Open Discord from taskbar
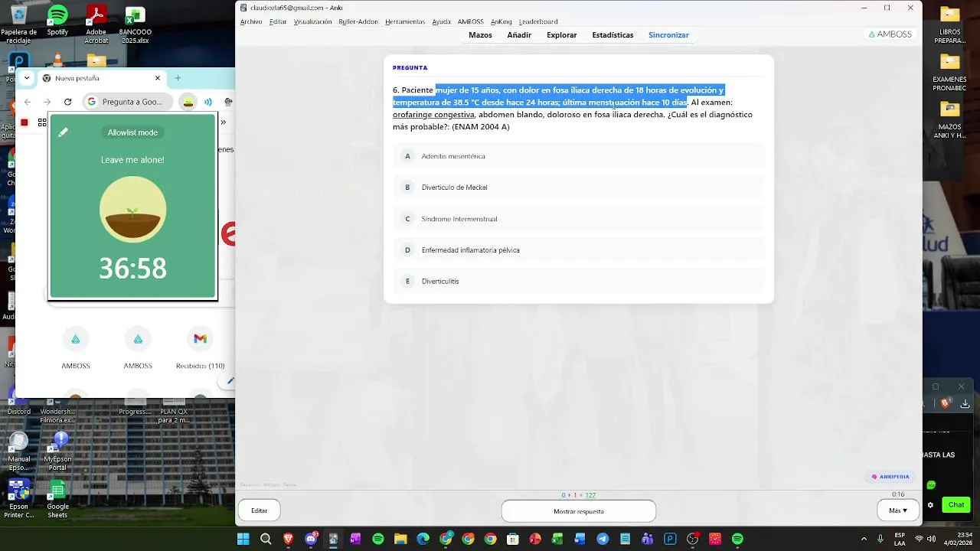The width and height of the screenshot is (980, 551). click(x=311, y=539)
